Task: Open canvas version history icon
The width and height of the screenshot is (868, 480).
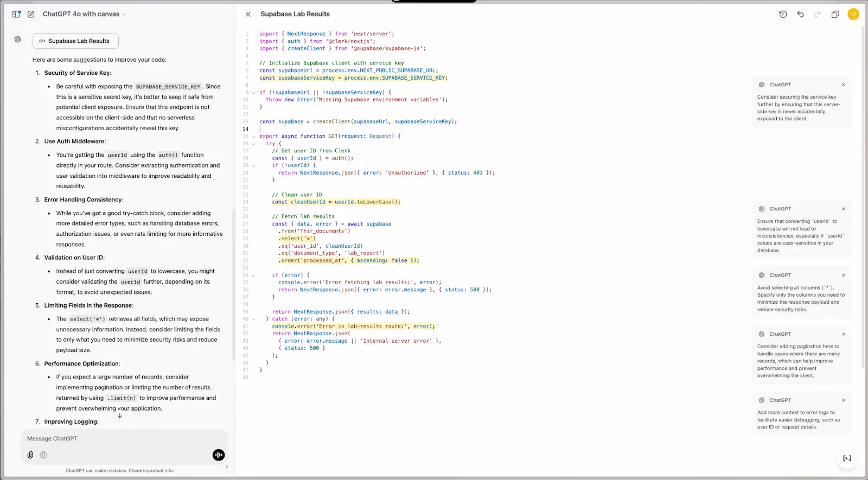Action: pyautogui.click(x=783, y=14)
